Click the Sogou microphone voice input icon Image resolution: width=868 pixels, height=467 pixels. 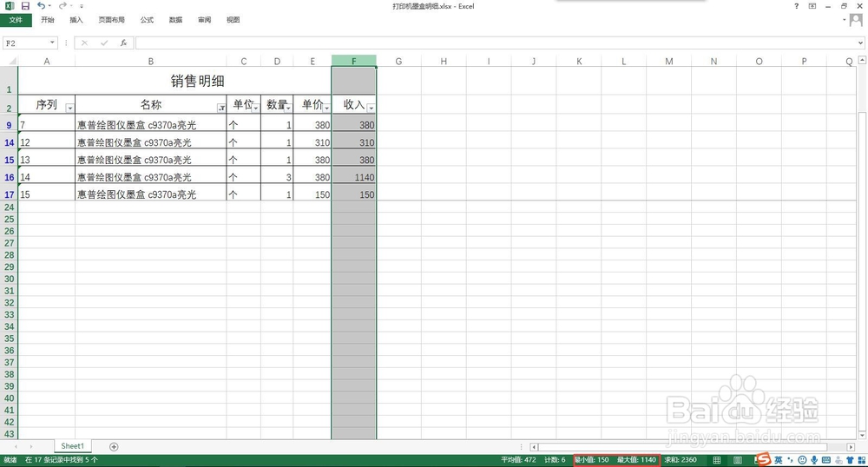click(x=814, y=460)
